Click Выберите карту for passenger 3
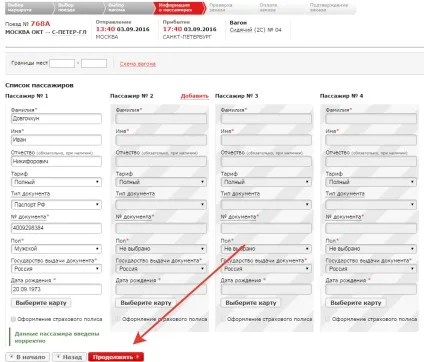 click(x=251, y=303)
